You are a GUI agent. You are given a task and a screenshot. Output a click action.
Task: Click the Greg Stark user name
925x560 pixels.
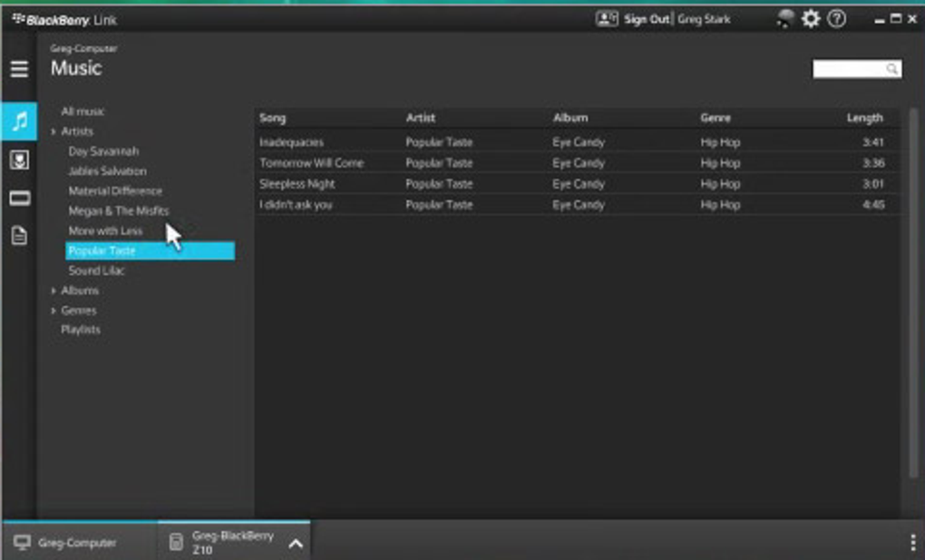pos(704,19)
